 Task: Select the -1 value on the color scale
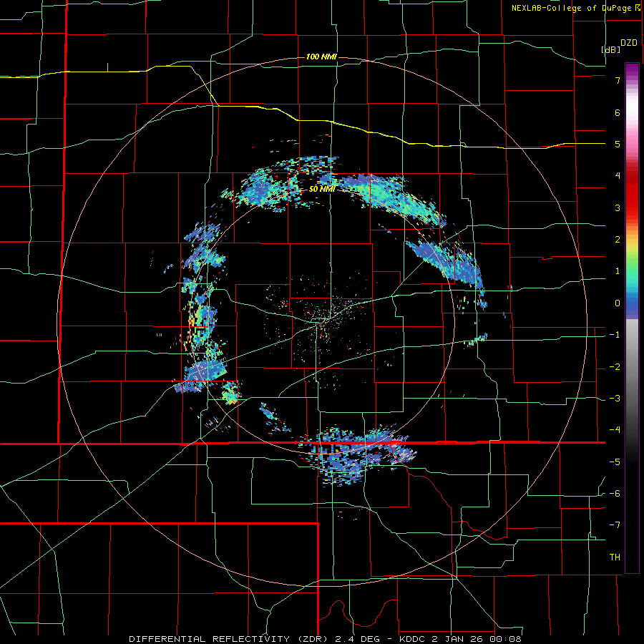pyautogui.click(x=615, y=335)
